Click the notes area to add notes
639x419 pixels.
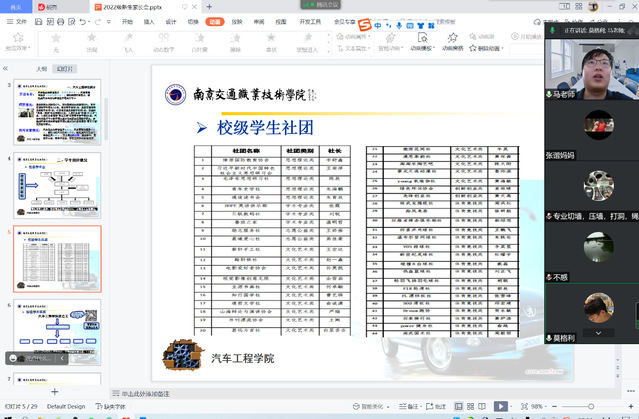coord(155,393)
